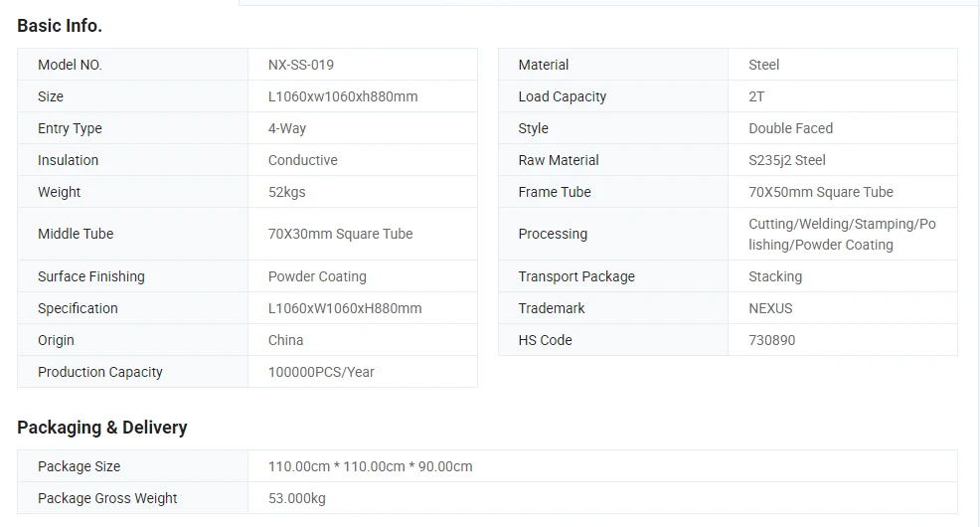The height and width of the screenshot is (527, 980).
Task: Click the Stacking transport package value
Action: [x=775, y=277]
